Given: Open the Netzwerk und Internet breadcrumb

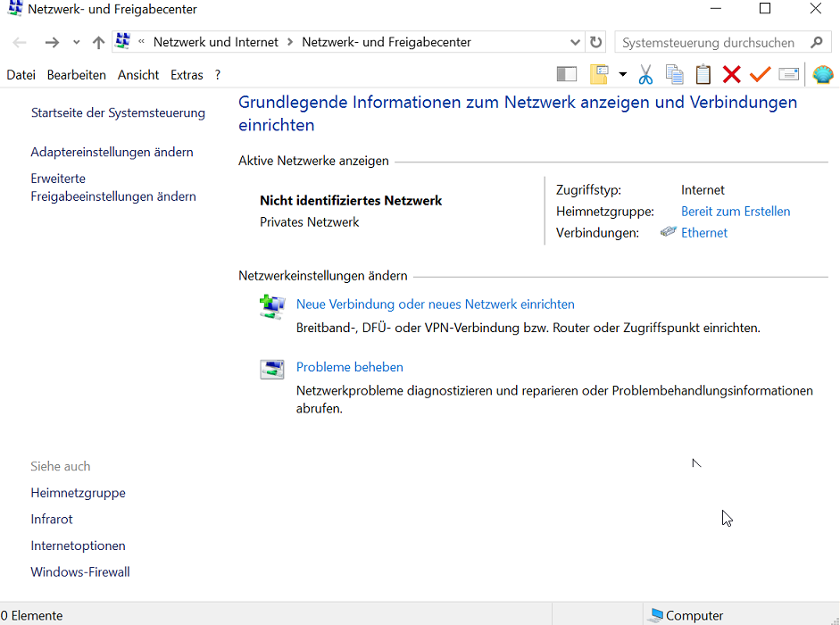Looking at the screenshot, I should point(215,42).
